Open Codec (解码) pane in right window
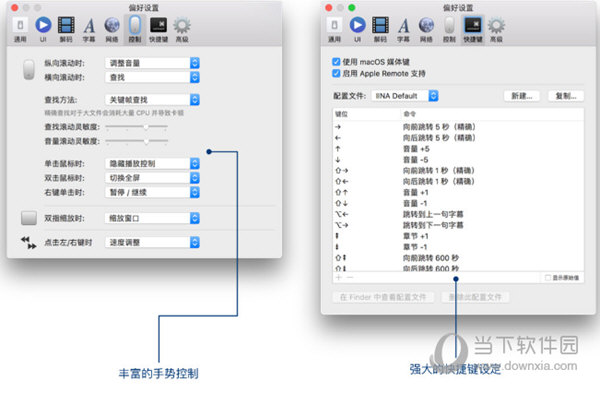Viewport: 600px width, 393px height. point(380,30)
